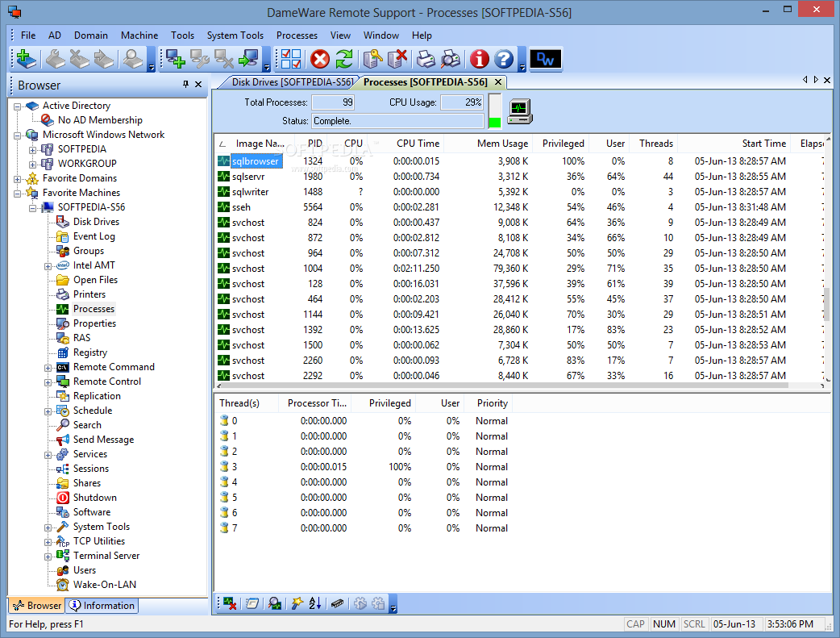Click the process properties toolbar icon

(373, 59)
